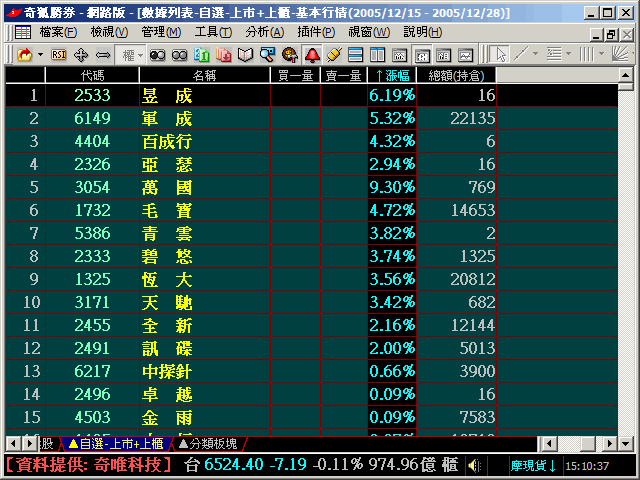The width and height of the screenshot is (640, 480).
Task: Click the horizontal lines tool icon
Action: coord(554,54)
